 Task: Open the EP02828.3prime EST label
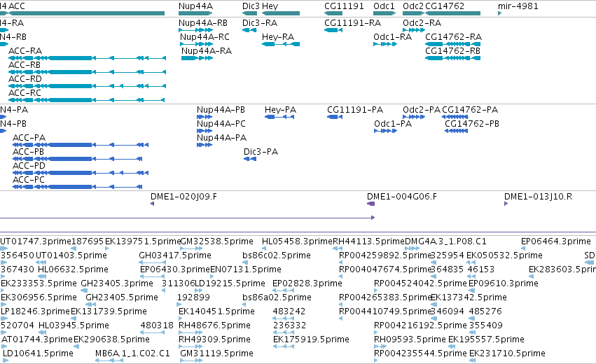[307, 283]
